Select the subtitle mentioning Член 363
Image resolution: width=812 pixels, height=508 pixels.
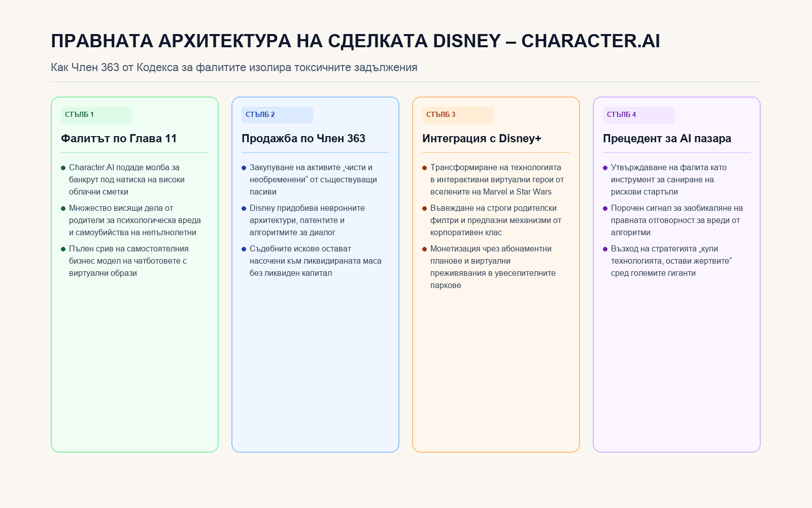pyautogui.click(x=234, y=68)
